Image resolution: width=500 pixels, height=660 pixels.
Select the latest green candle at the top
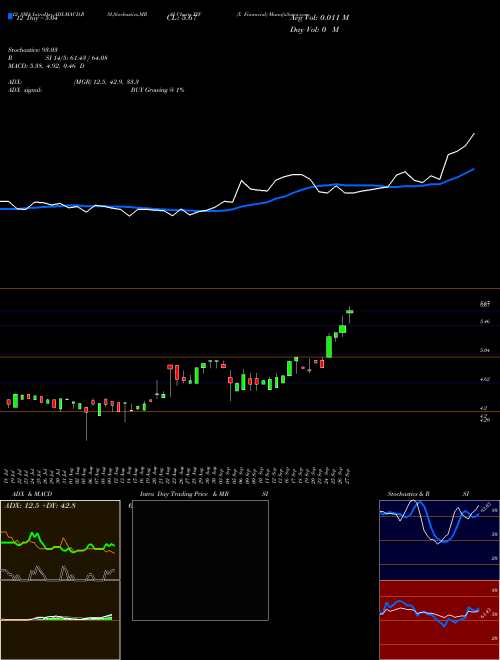349,311
